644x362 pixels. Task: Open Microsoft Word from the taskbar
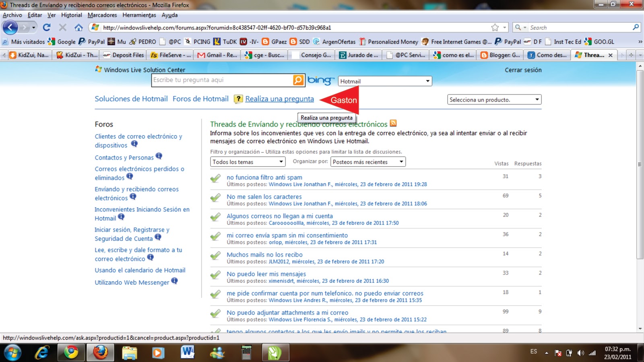pos(187,353)
